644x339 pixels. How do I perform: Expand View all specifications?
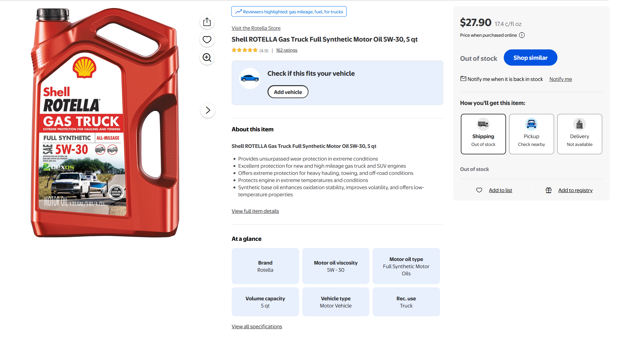click(x=257, y=327)
